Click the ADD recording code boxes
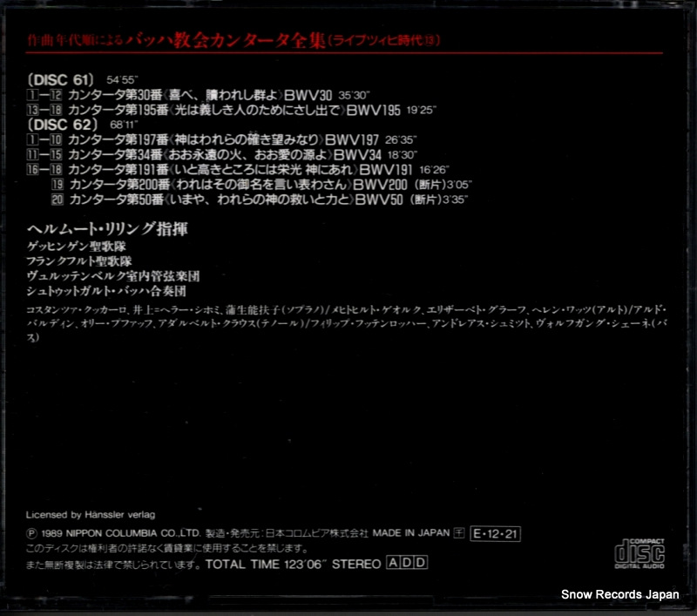 (407, 563)
